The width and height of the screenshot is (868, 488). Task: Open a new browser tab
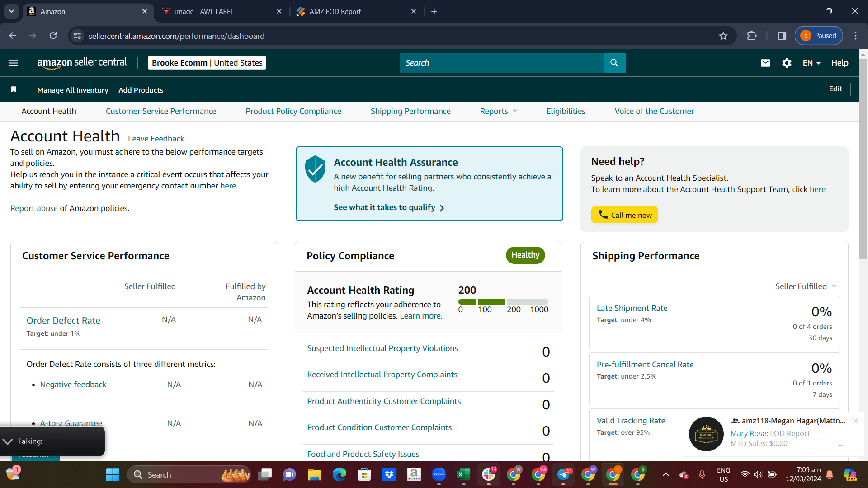click(434, 11)
